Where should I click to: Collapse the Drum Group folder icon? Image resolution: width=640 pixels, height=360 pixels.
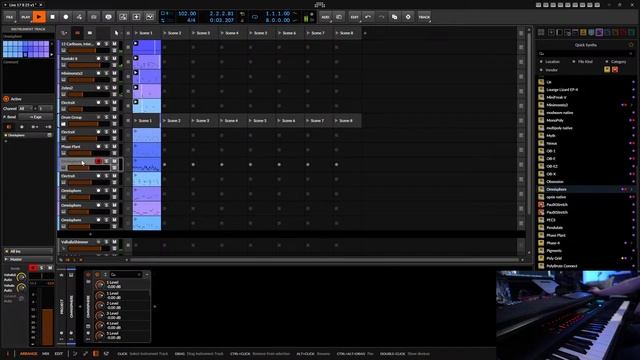(x=64, y=124)
